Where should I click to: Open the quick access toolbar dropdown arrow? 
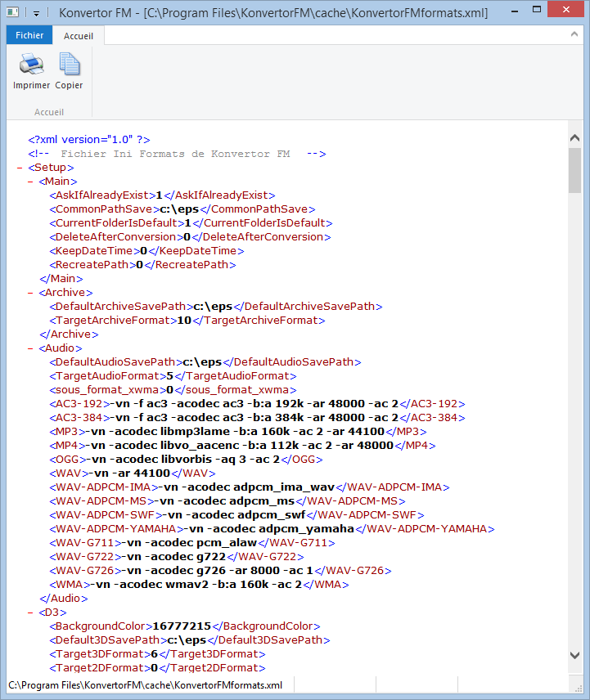pyautogui.click(x=36, y=13)
